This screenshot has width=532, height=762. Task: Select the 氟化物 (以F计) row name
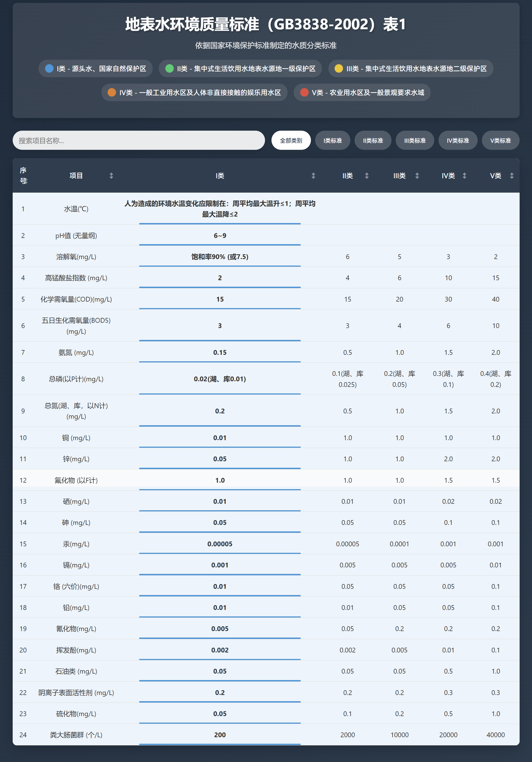click(x=76, y=480)
